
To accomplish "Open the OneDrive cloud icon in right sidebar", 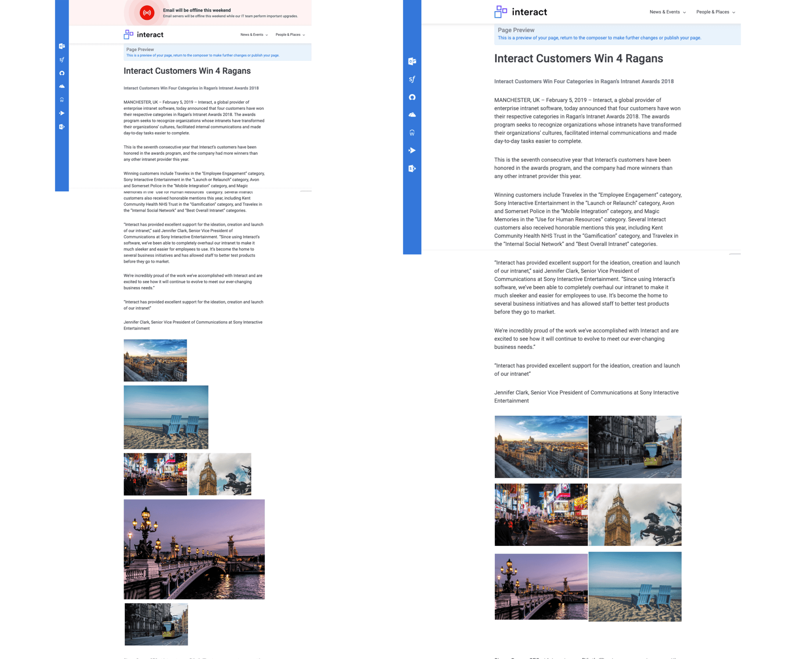I will point(412,115).
